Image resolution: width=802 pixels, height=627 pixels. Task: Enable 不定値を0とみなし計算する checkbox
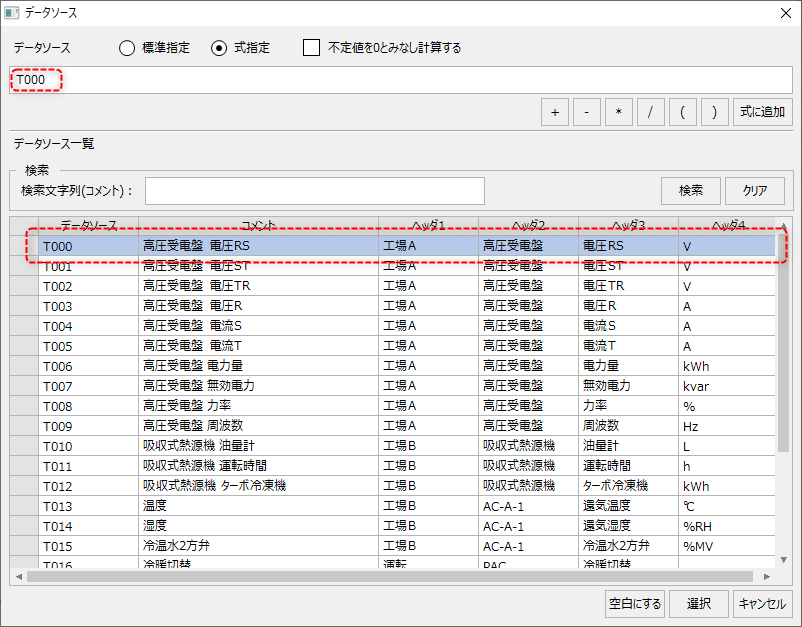point(311,48)
